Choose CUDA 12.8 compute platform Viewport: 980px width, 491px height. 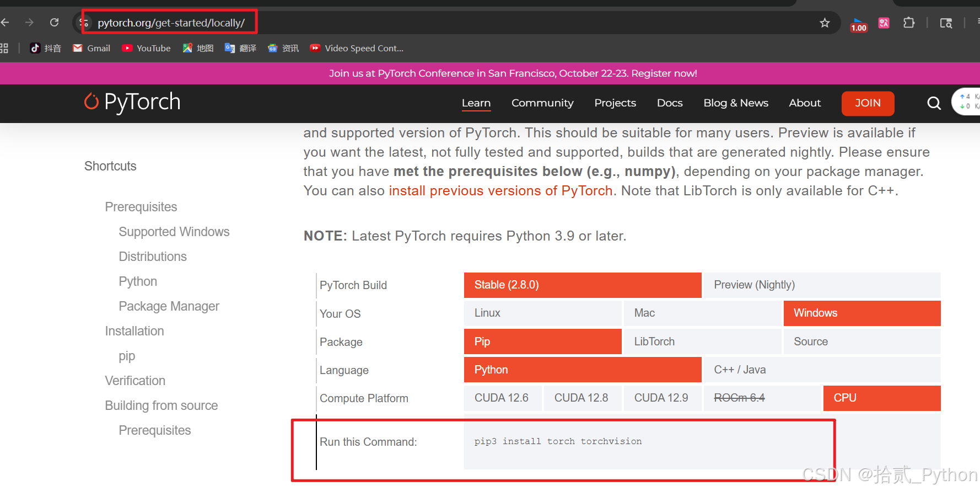tap(583, 398)
